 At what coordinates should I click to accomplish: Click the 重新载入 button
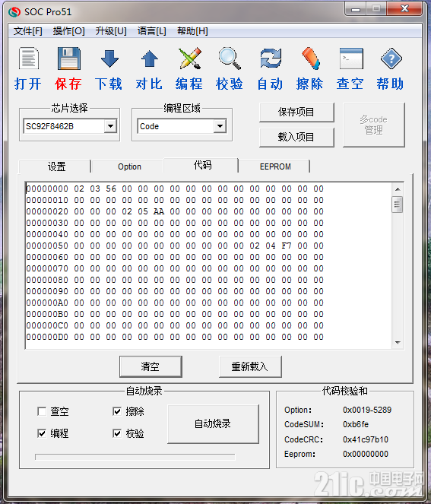250,366
